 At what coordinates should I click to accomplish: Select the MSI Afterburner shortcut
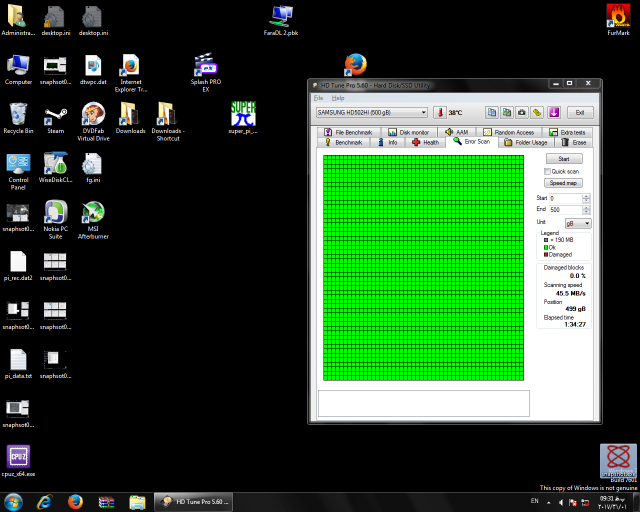coord(93,220)
